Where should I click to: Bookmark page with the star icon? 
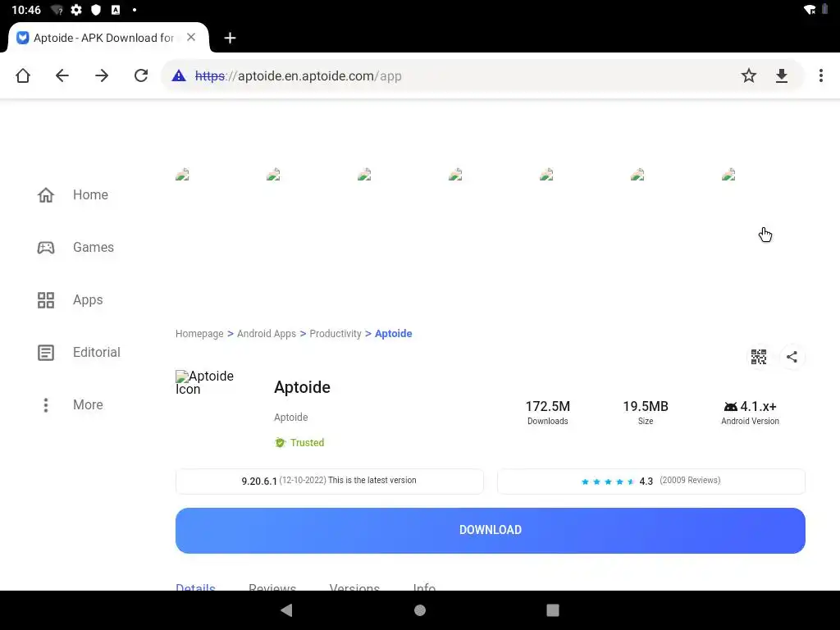(749, 75)
